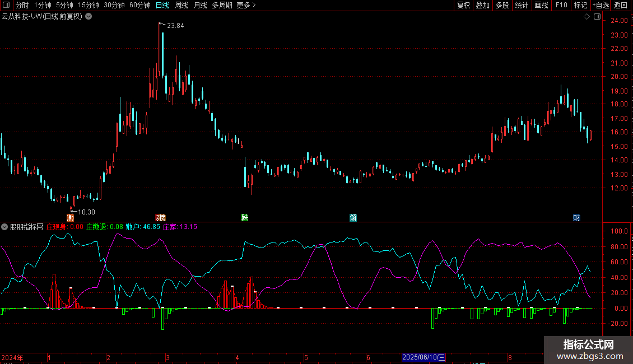The image size is (633, 364).
Task: Click the orange 激 event marker
Action: click(70, 218)
